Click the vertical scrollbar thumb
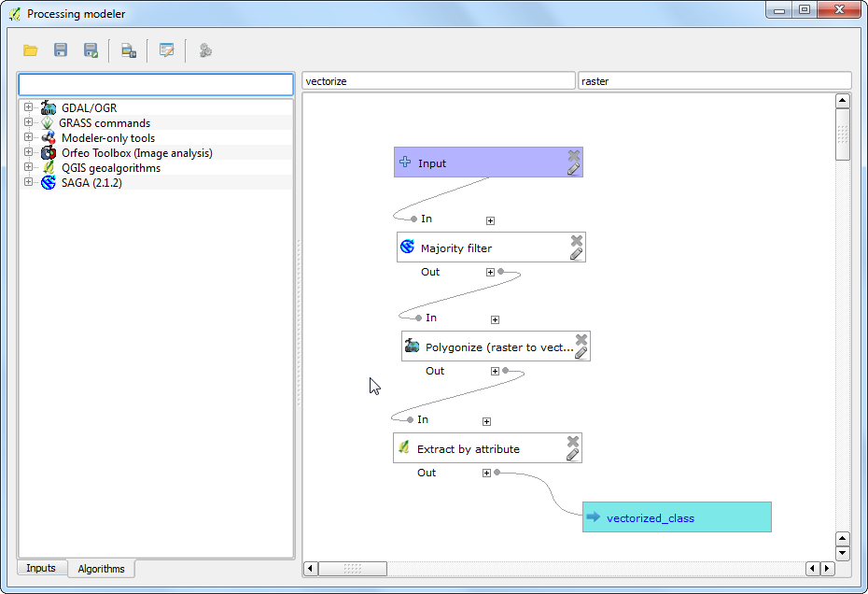The width and height of the screenshot is (868, 594). [x=843, y=134]
